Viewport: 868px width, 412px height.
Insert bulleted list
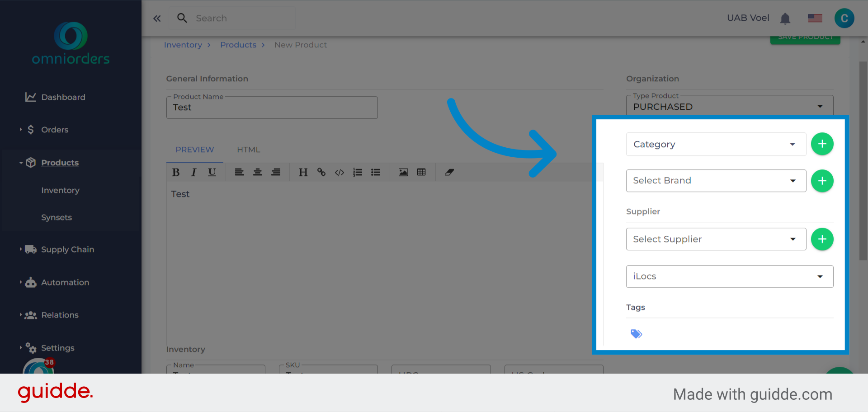(376, 172)
